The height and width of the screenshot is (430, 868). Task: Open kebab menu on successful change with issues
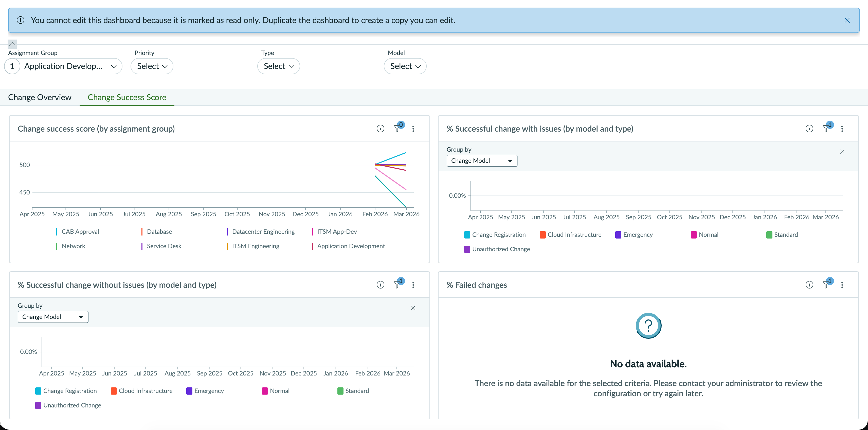coord(842,128)
